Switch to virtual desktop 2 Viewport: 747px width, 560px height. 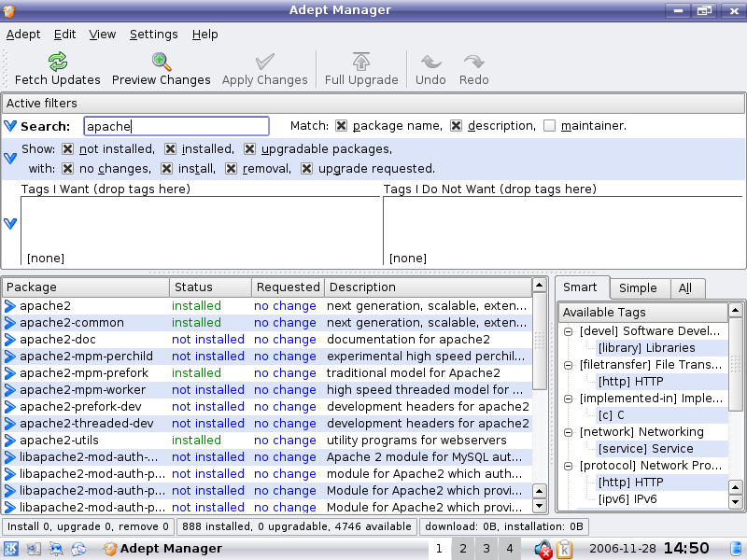click(x=462, y=549)
